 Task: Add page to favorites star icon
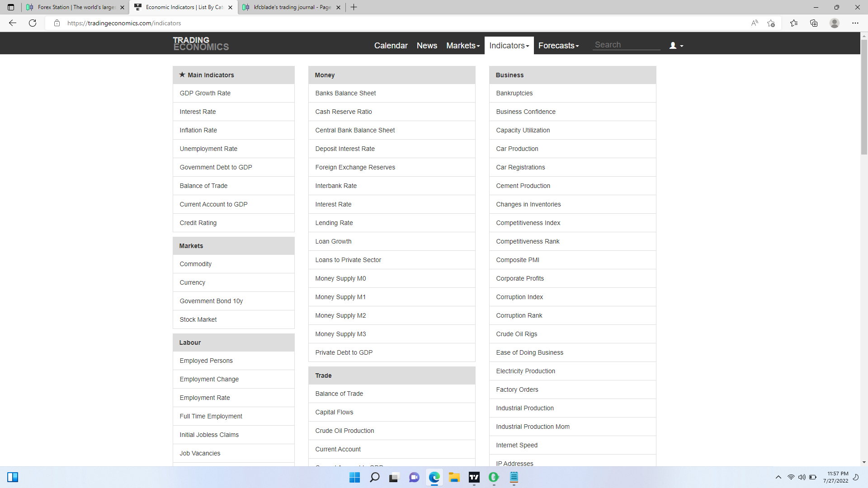tap(771, 23)
